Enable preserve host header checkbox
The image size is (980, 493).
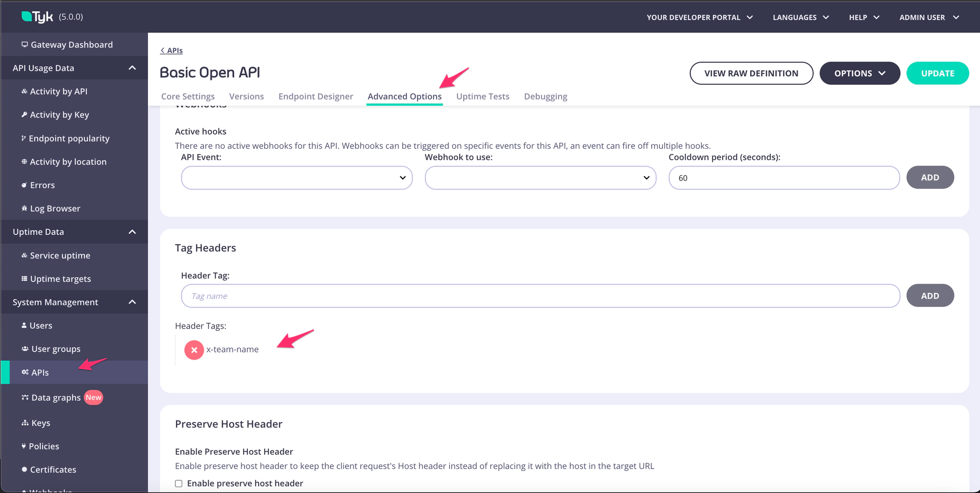tap(179, 484)
